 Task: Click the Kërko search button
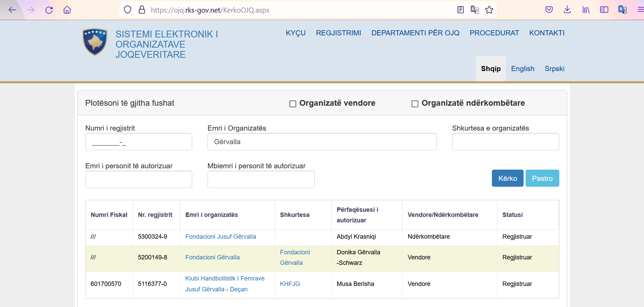point(508,178)
